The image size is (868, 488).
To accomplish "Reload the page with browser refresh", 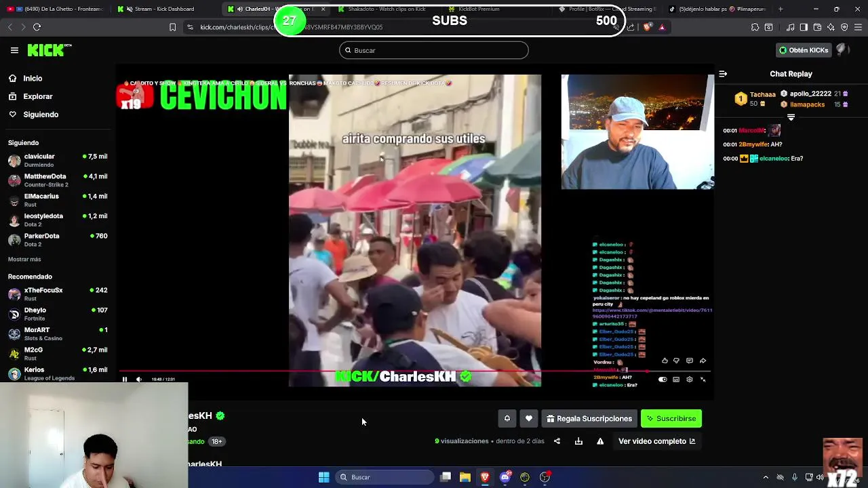I will 37,27.
